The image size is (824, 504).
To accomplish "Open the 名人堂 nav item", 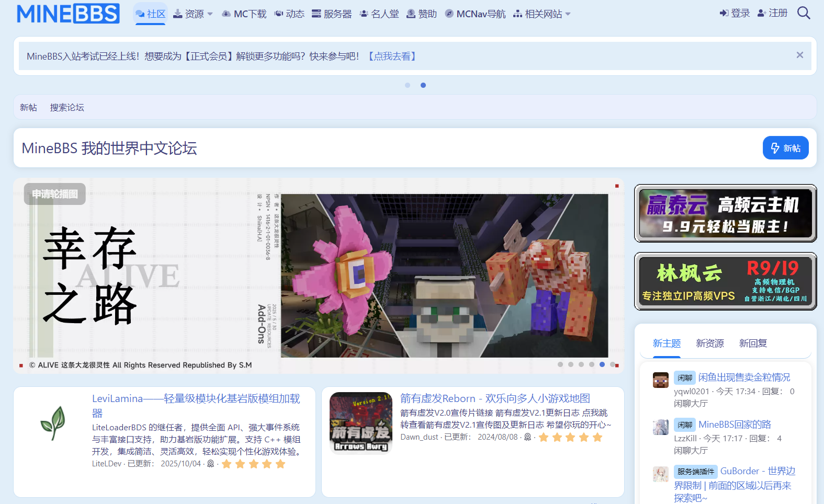I will 379,14.
